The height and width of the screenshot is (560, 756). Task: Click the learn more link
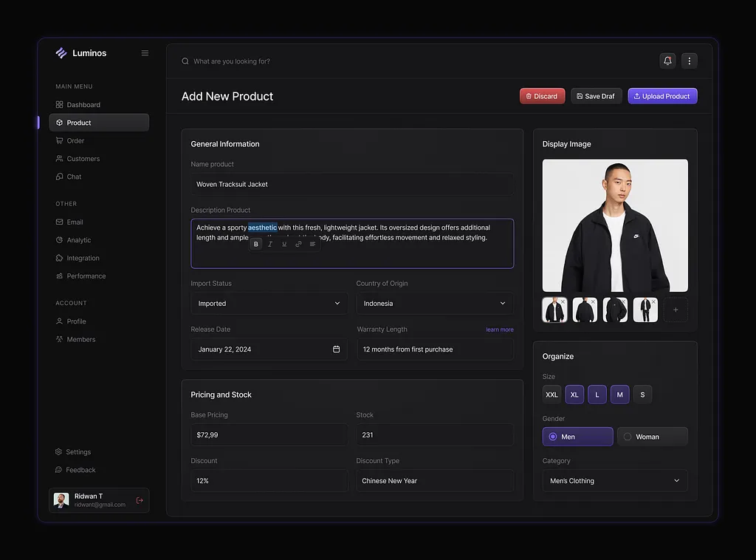(x=499, y=329)
